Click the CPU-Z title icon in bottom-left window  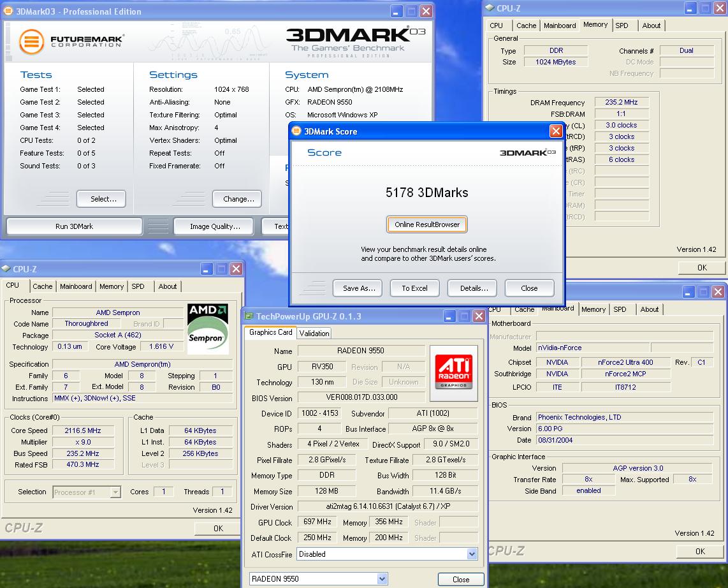click(6, 269)
